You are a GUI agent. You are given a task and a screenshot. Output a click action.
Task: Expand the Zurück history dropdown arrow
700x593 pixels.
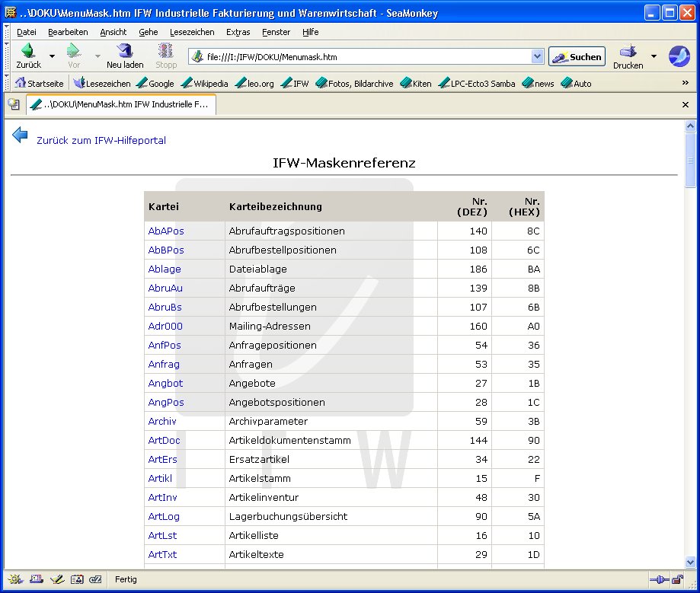(x=52, y=56)
